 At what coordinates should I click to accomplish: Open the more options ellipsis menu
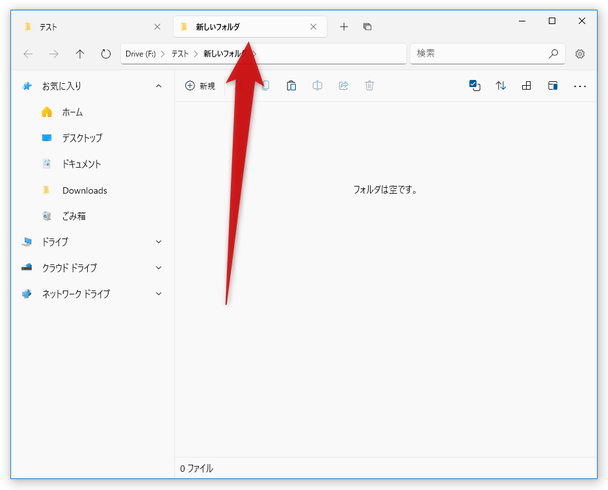tap(580, 86)
